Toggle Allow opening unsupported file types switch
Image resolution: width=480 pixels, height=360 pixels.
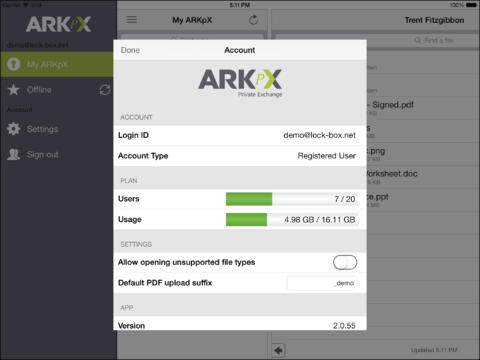pos(345,263)
